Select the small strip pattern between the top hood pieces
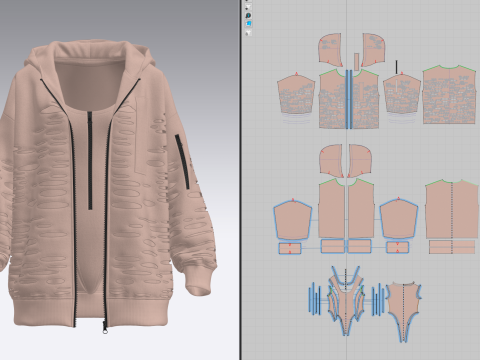This screenshot has height=360, width=480. (x=356, y=62)
